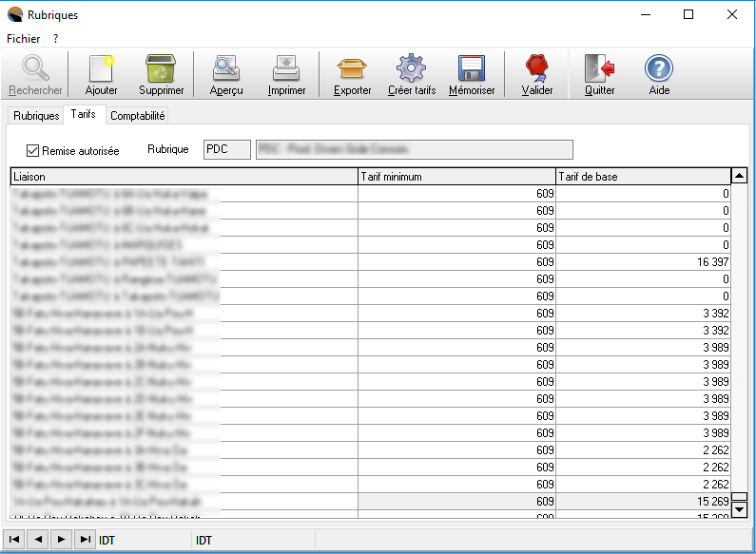
Task: Switch to the Rubriques tab
Action: coord(36,116)
